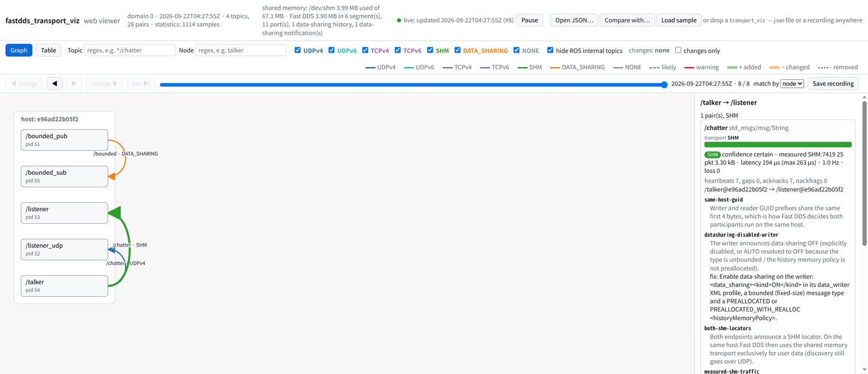868x374 pixels.
Task: Click the /bounded · DATA_SHARING edge label
Action: click(x=126, y=154)
